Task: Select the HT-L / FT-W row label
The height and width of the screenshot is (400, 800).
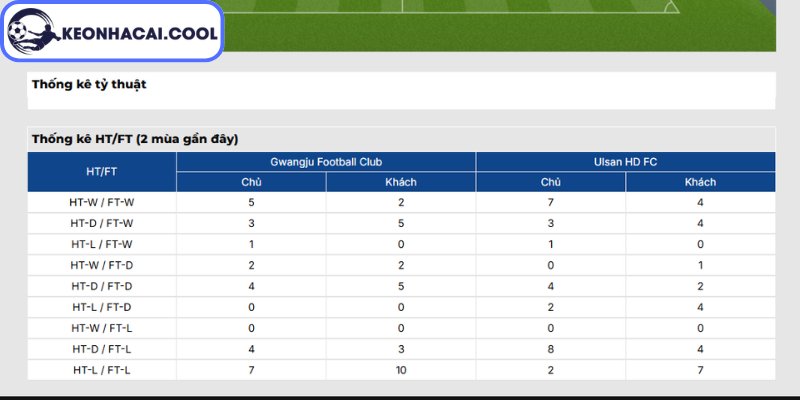Action: coord(102,244)
